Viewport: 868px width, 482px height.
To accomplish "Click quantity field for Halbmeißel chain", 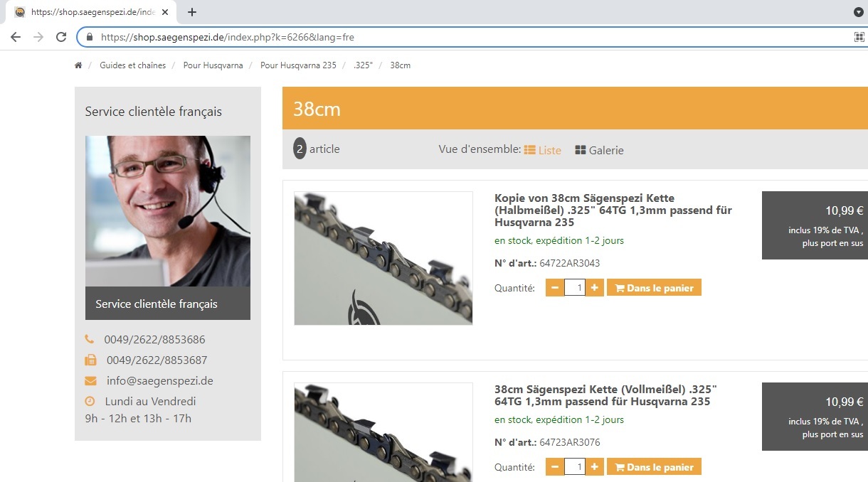I will [x=575, y=288].
